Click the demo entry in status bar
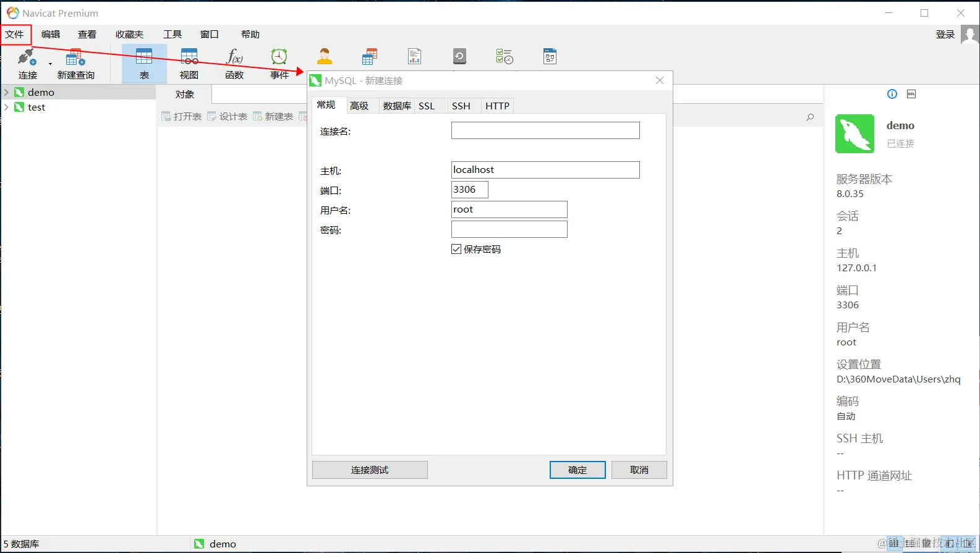The height and width of the screenshot is (553, 980). [x=215, y=544]
